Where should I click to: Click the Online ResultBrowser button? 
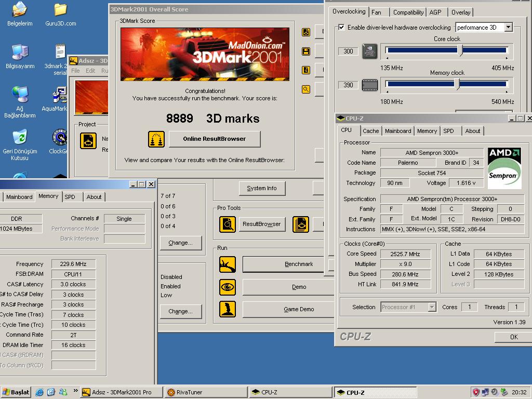click(215, 139)
